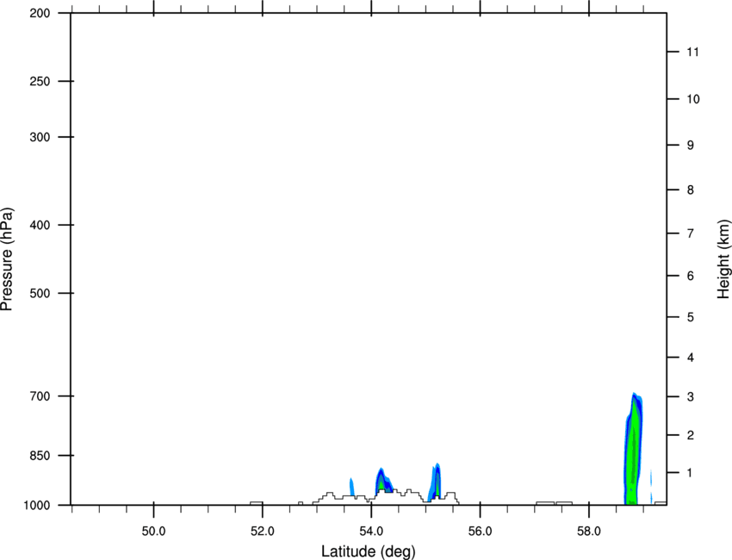This screenshot has height=560, width=732.
Task: Click pressure tick label '300'
Action: [40, 137]
